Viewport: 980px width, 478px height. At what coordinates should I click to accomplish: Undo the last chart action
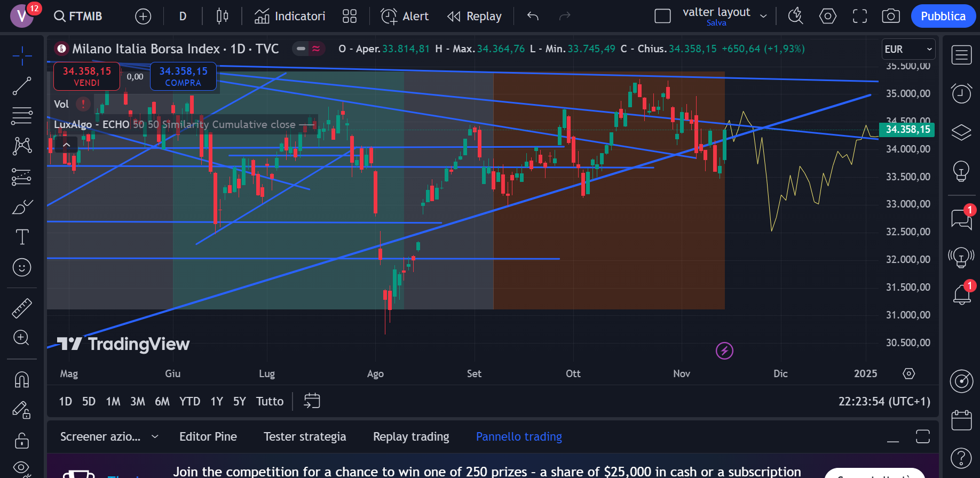(533, 17)
